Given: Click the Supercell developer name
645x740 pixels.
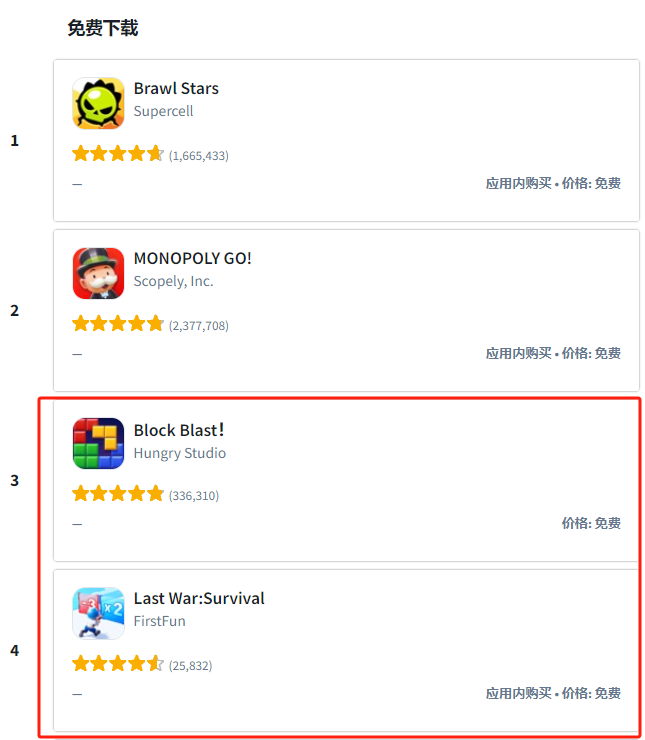Looking at the screenshot, I should [x=163, y=111].
